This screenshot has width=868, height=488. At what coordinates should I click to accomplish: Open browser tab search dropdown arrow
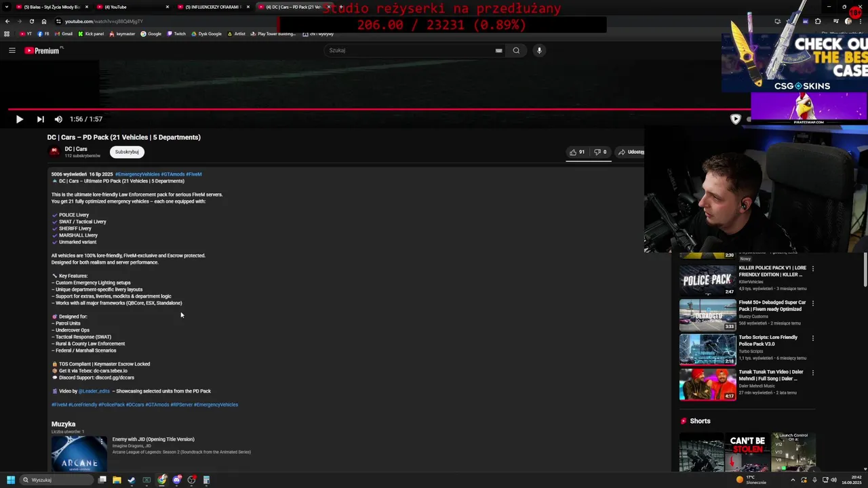click(5, 7)
